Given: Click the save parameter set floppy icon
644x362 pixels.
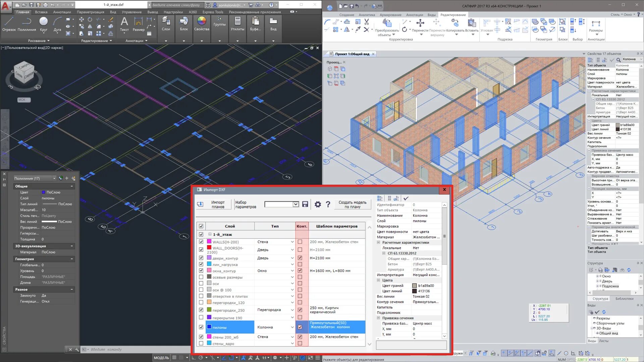Looking at the screenshot, I should pos(305,204).
